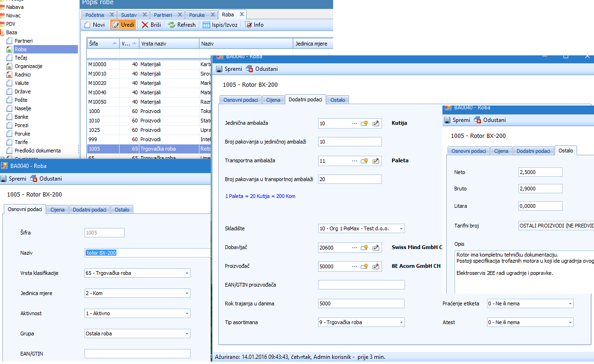Viewport: 594px width, 364px height.
Task: Open Predlošci dokumenta in the sidebar tree
Action: tap(38, 151)
